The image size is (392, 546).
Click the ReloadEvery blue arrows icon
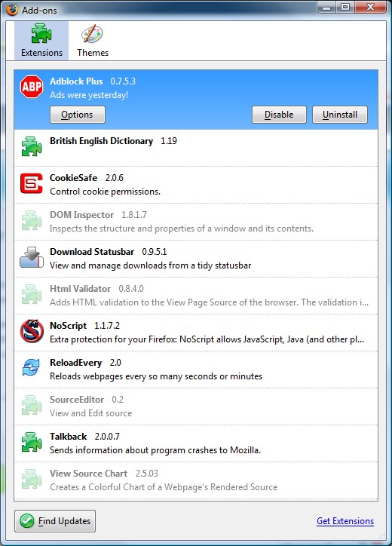click(x=31, y=368)
